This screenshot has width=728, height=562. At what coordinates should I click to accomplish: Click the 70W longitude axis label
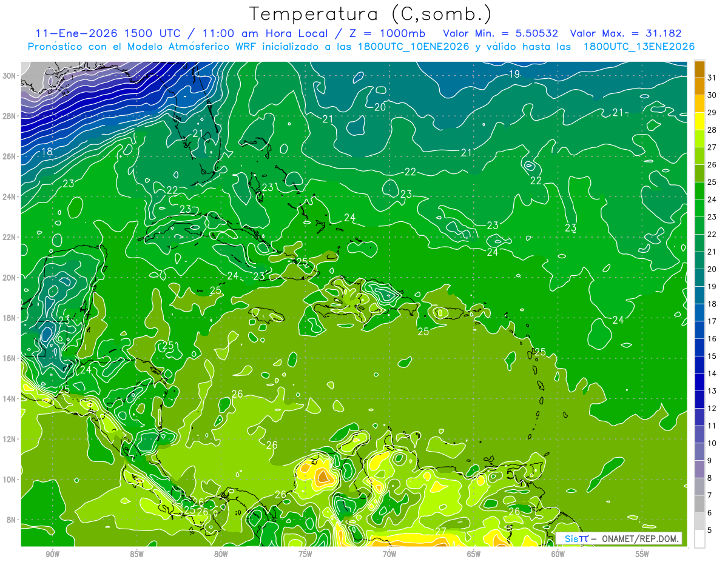pos(389,554)
